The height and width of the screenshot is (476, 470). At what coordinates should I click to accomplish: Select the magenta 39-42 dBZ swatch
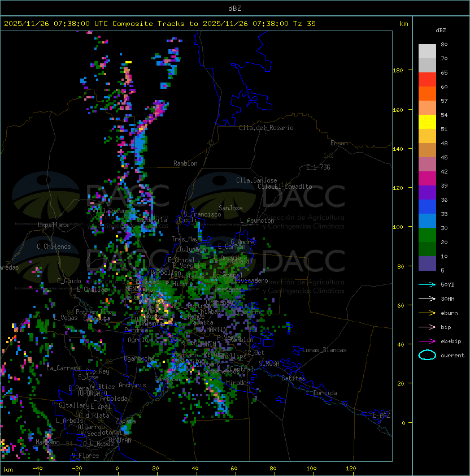coord(427,179)
